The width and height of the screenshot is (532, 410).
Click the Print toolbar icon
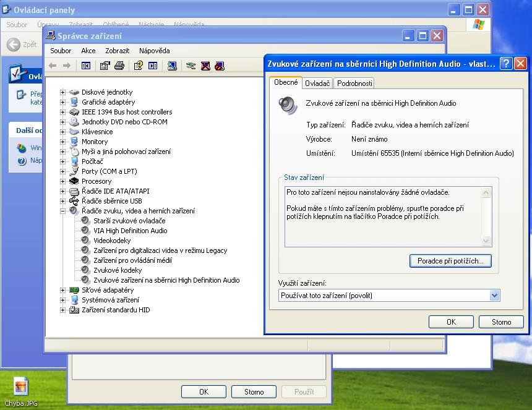(119, 66)
